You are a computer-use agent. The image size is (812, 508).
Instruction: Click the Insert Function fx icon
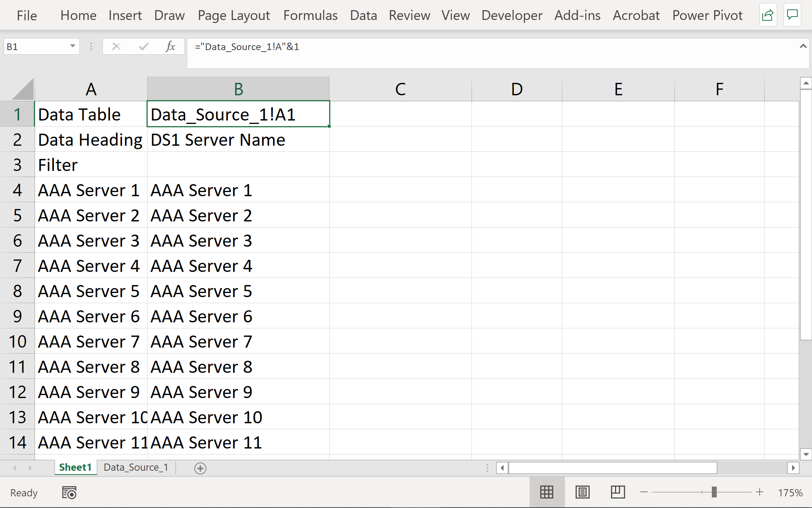(x=170, y=47)
